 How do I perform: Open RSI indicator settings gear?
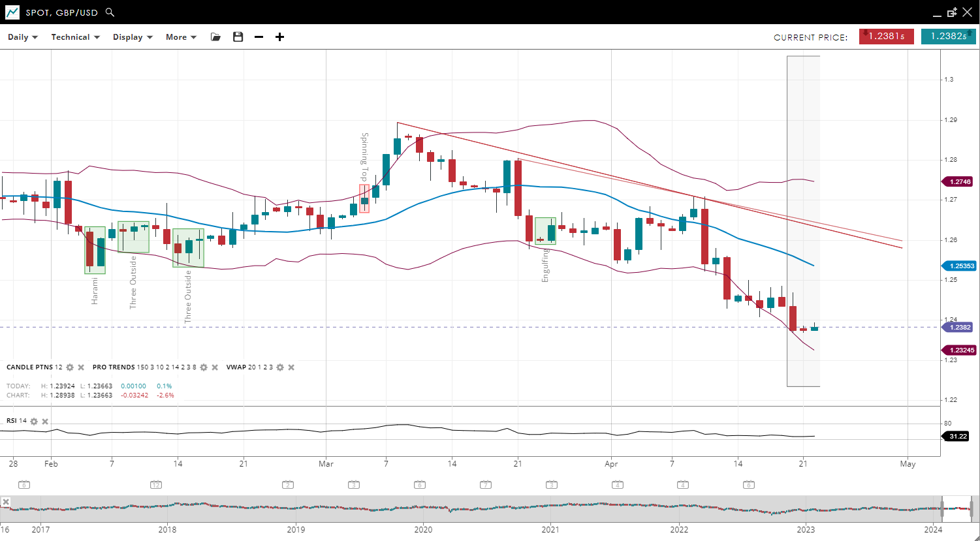click(x=34, y=421)
